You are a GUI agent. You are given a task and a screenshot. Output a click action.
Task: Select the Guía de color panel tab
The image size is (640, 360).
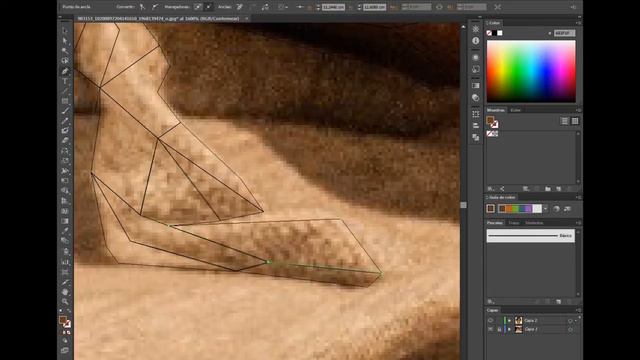pyautogui.click(x=502, y=198)
